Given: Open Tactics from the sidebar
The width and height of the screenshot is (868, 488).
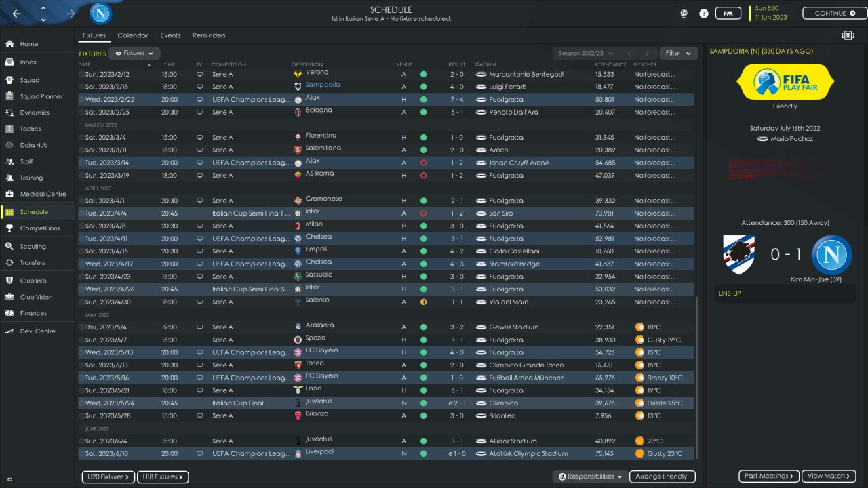Looking at the screenshot, I should coord(37,129).
